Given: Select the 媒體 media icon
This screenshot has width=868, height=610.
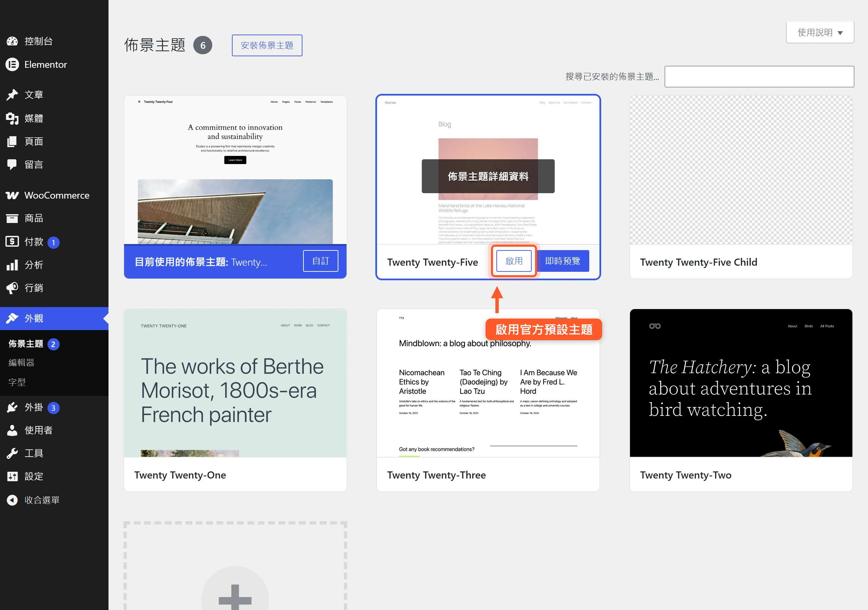Looking at the screenshot, I should [12, 118].
